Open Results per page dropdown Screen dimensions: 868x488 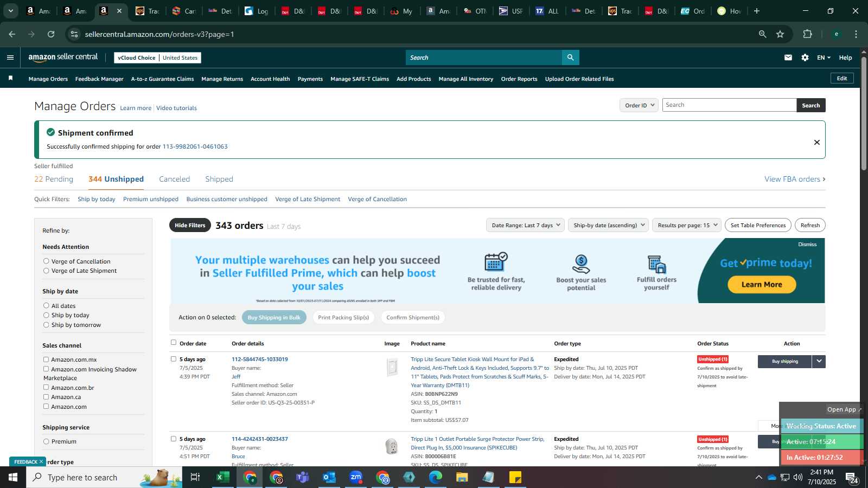coord(687,225)
